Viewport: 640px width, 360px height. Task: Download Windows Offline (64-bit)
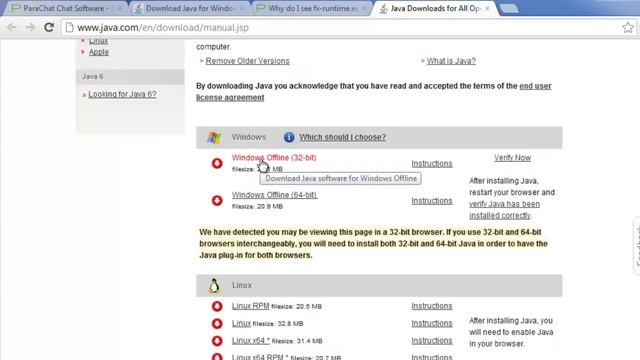[x=275, y=195]
